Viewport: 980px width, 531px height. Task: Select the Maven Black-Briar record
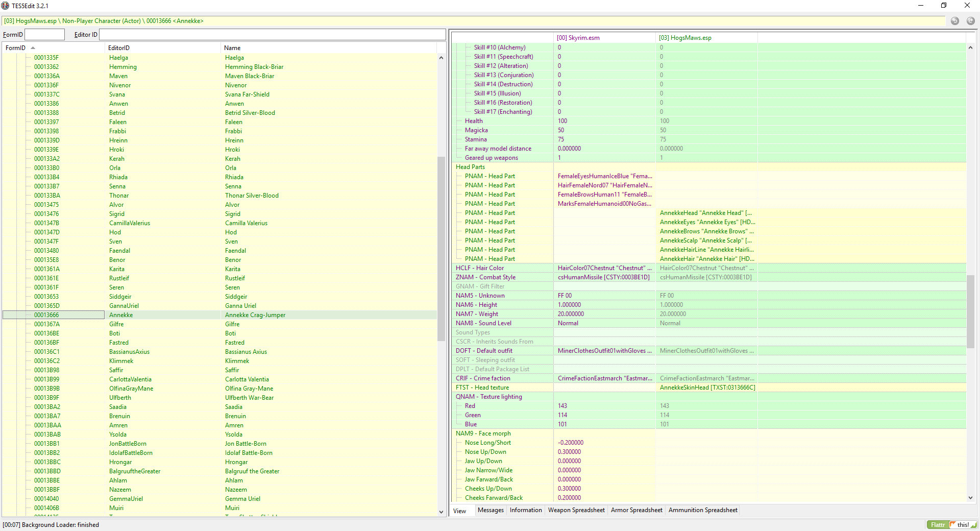point(219,76)
